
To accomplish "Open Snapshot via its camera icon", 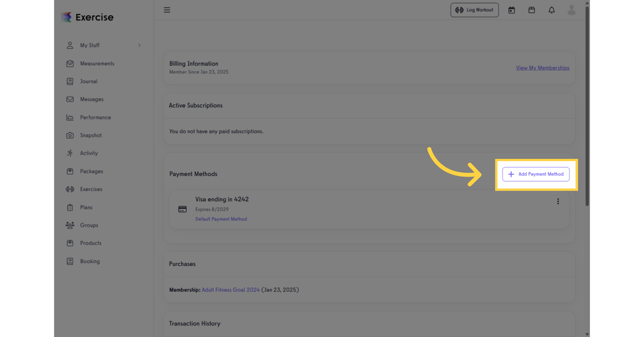I will click(70, 135).
